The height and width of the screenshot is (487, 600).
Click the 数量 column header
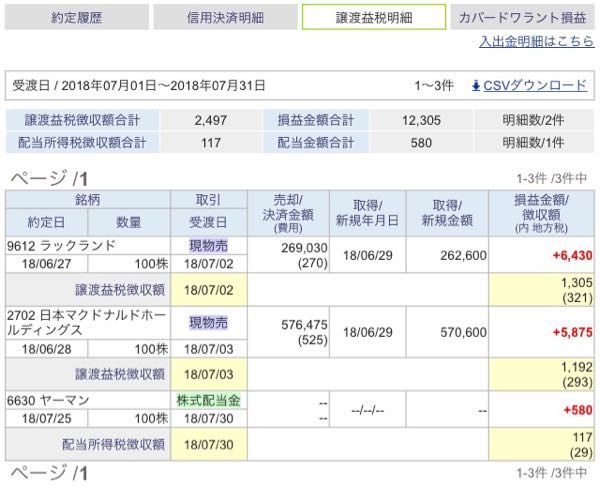tap(129, 222)
